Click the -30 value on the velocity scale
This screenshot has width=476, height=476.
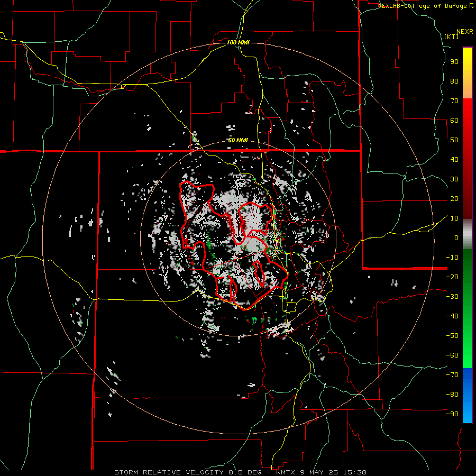[452, 297]
